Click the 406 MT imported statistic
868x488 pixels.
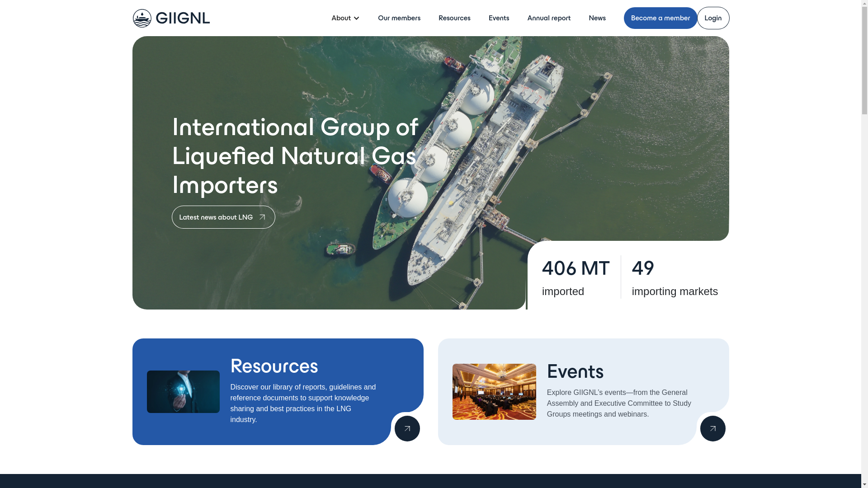point(576,277)
